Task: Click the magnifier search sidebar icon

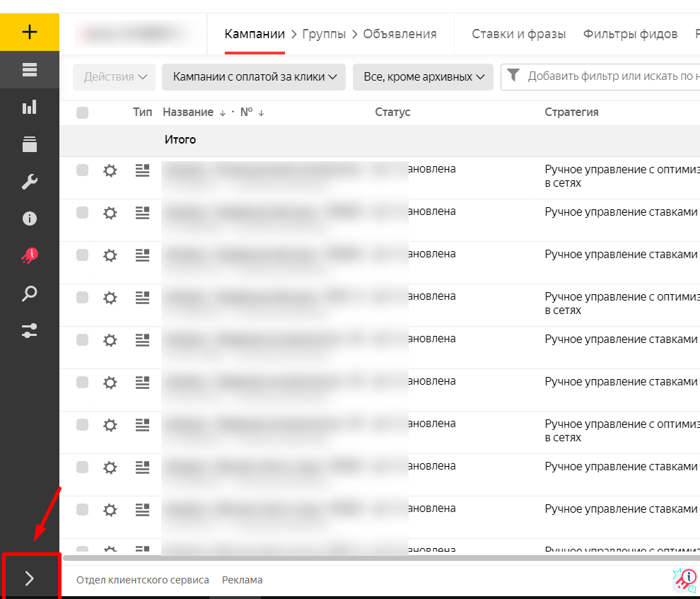Action: pyautogui.click(x=29, y=293)
